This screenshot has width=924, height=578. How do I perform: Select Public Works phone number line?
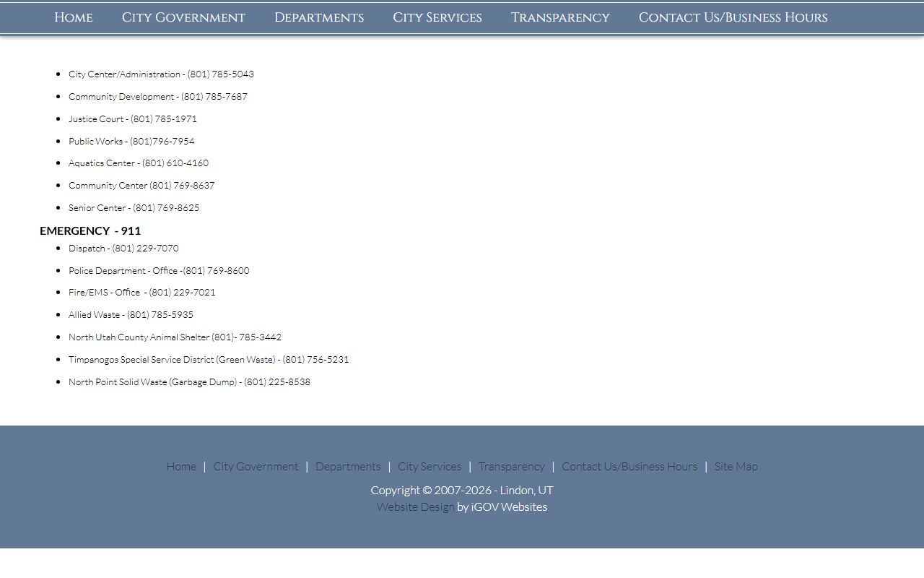[131, 141]
